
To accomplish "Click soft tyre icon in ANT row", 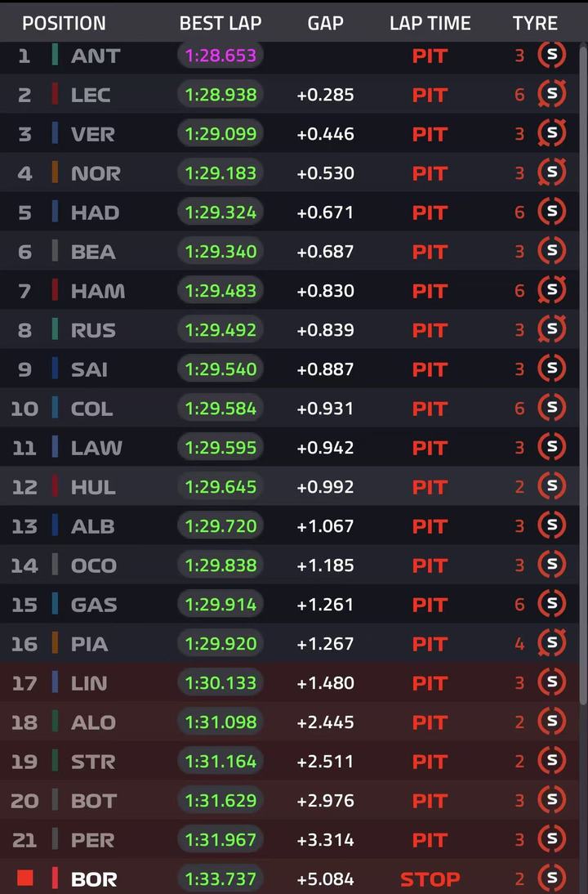I will click(x=551, y=55).
